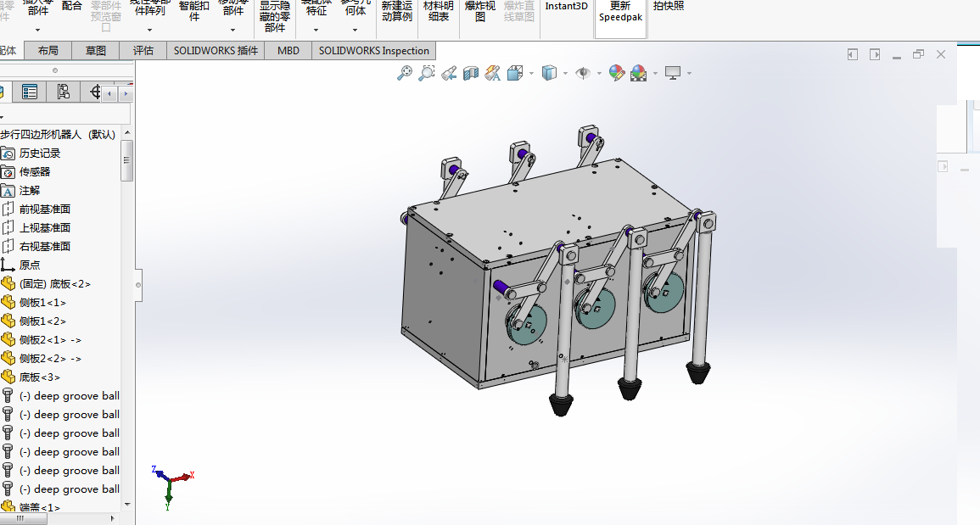Click the Previous View icon
This screenshot has height=525, width=980.
click(x=449, y=73)
